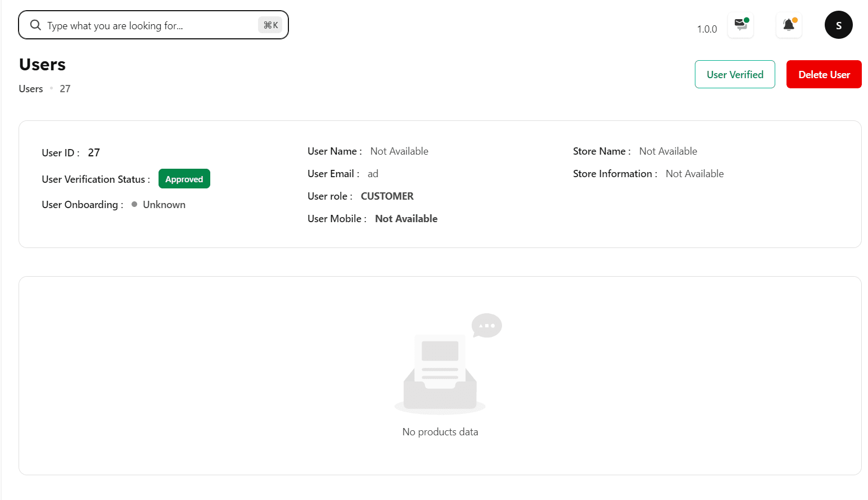
Task: Open the 'S' profile avatar menu
Action: [838, 25]
